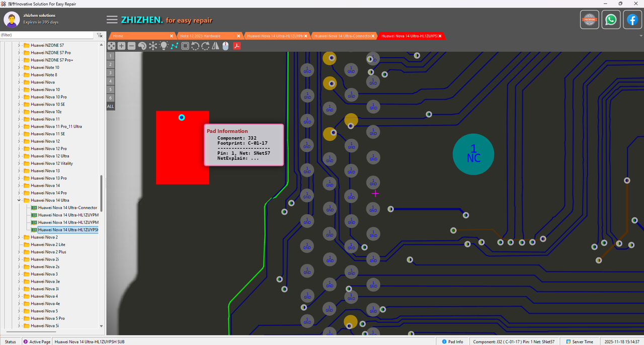Expand the Huawei Nova 3i folder
The height and width of the screenshot is (345, 644).
[x=19, y=289]
